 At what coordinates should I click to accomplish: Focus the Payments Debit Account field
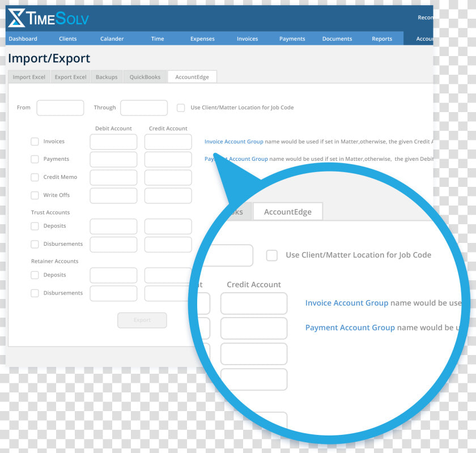click(113, 159)
